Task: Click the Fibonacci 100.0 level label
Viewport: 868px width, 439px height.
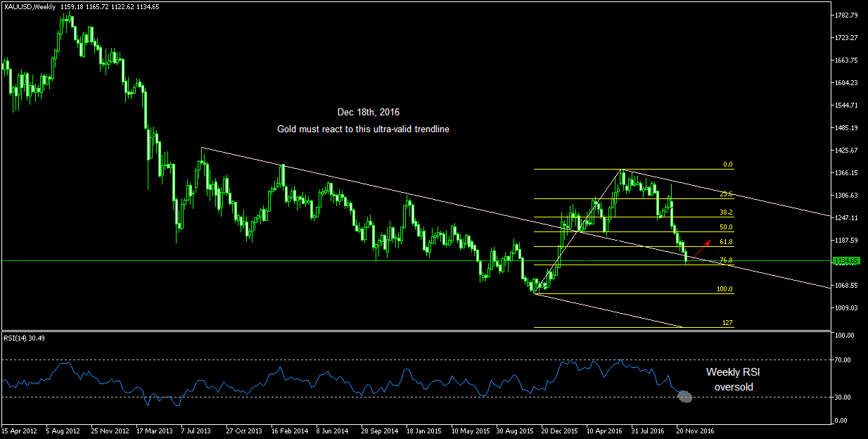Action: click(x=725, y=289)
